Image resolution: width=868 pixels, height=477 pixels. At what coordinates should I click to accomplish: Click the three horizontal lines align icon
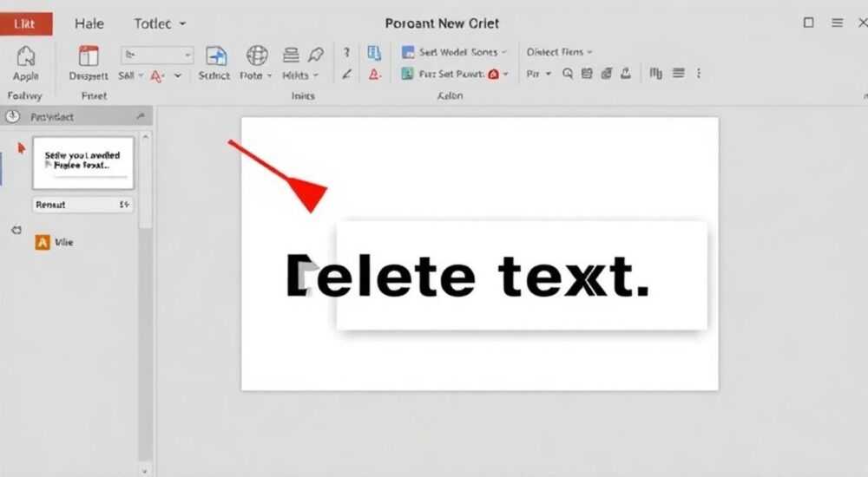pos(678,73)
